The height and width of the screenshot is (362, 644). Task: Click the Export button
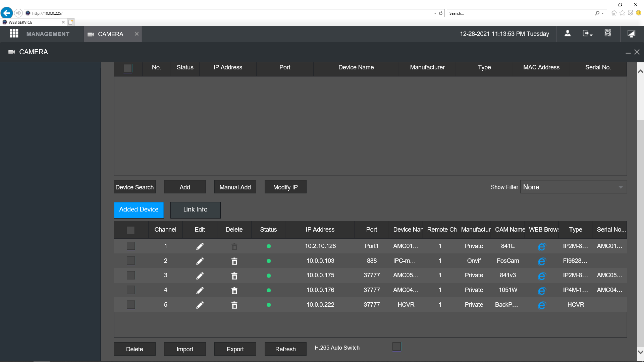tap(235, 349)
